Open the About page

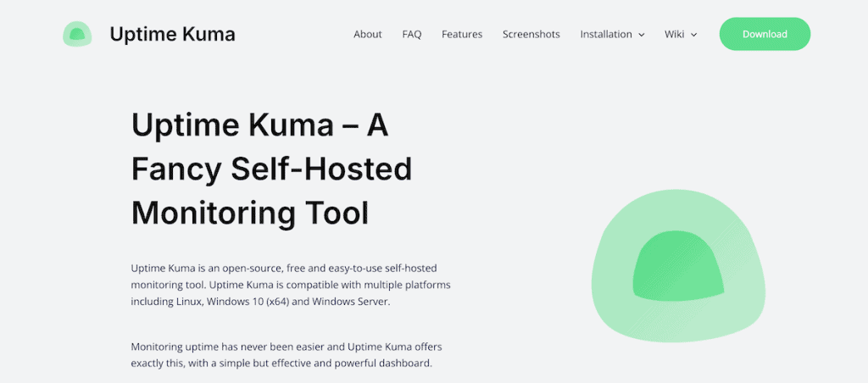[368, 34]
